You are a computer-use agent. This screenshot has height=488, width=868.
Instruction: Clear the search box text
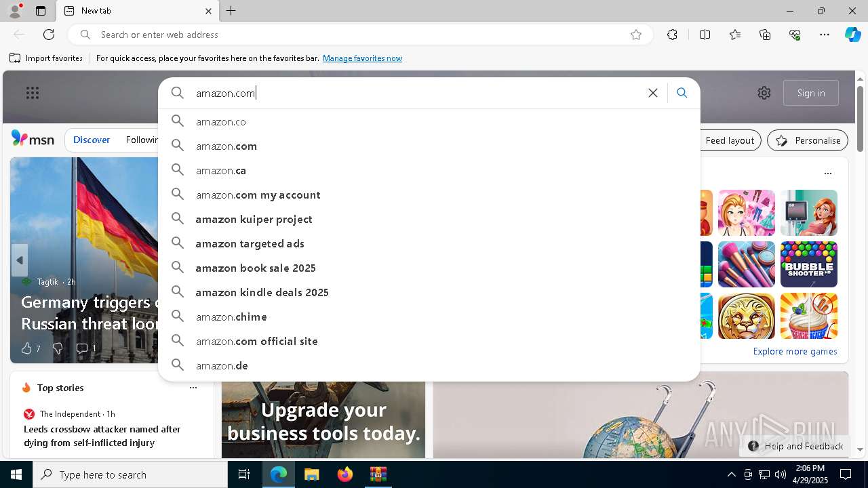click(x=652, y=93)
